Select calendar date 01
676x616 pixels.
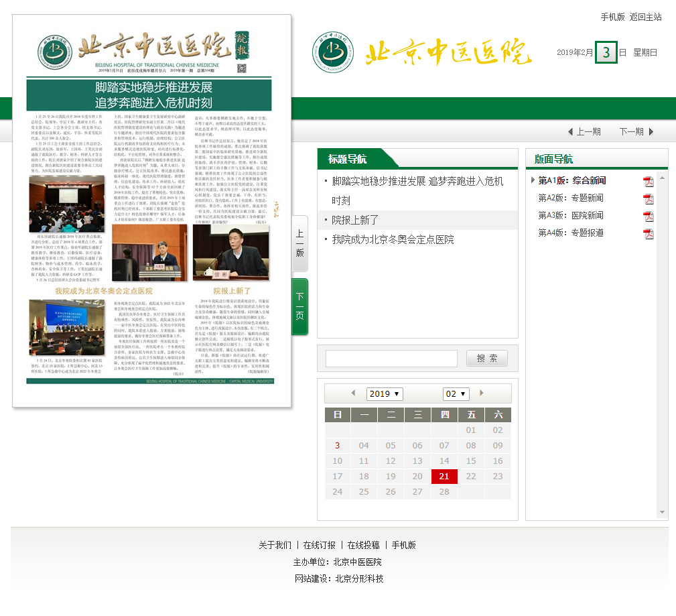[x=471, y=430]
